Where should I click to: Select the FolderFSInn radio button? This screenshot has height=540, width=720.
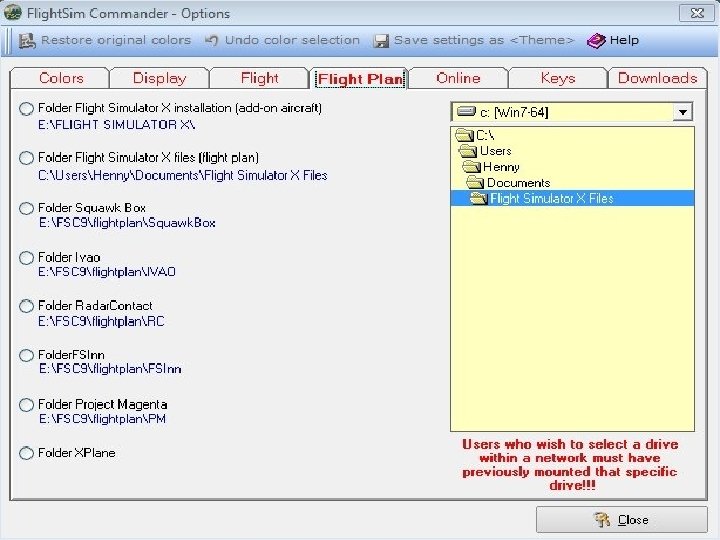[26, 355]
